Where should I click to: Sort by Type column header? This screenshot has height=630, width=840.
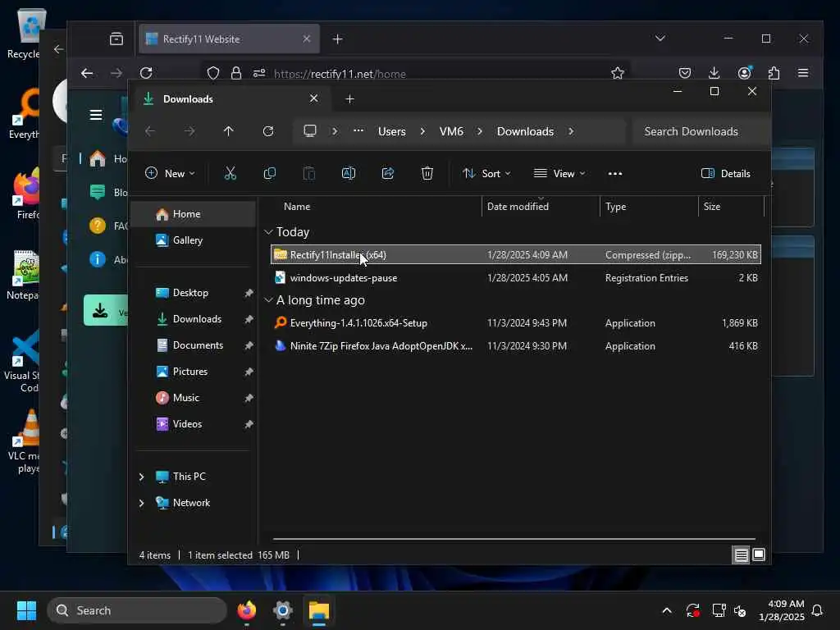click(x=649, y=207)
